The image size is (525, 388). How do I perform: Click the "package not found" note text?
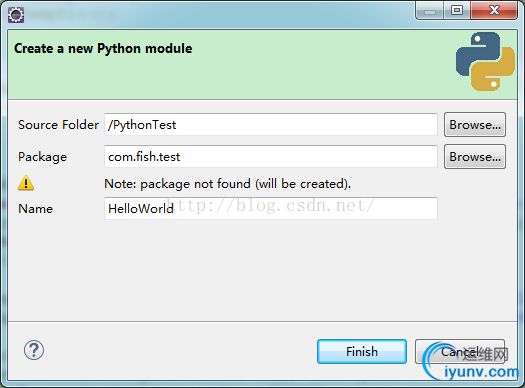pos(228,184)
